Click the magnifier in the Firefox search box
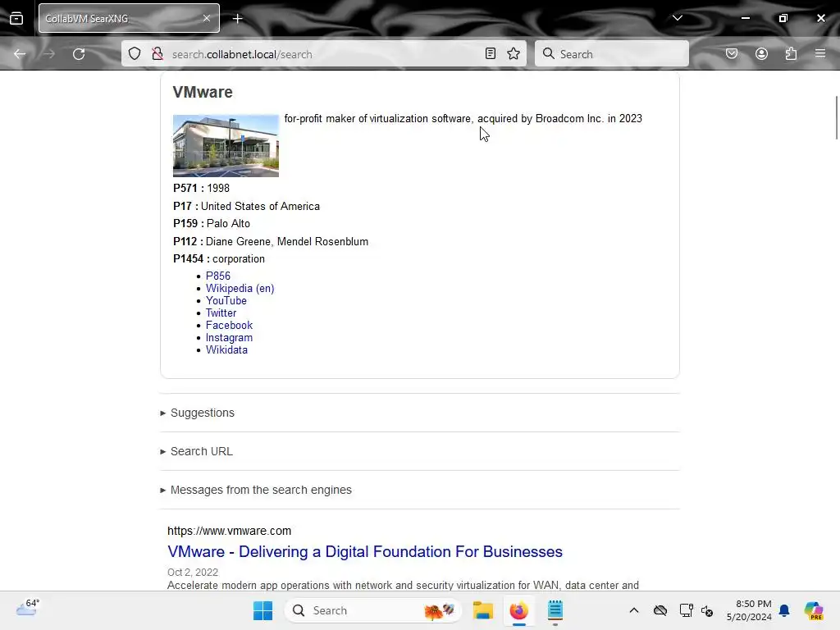This screenshot has width=840, height=630. pos(548,53)
